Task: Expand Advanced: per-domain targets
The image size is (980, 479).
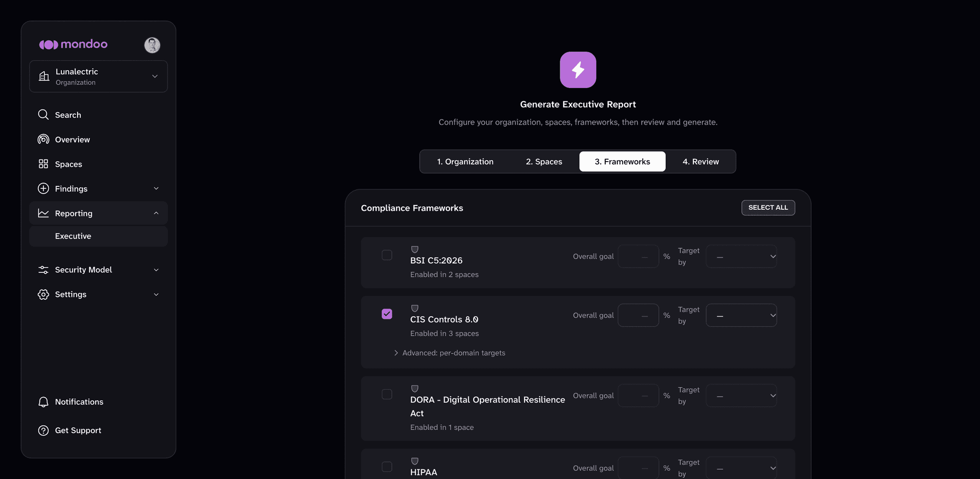Action: 449,353
